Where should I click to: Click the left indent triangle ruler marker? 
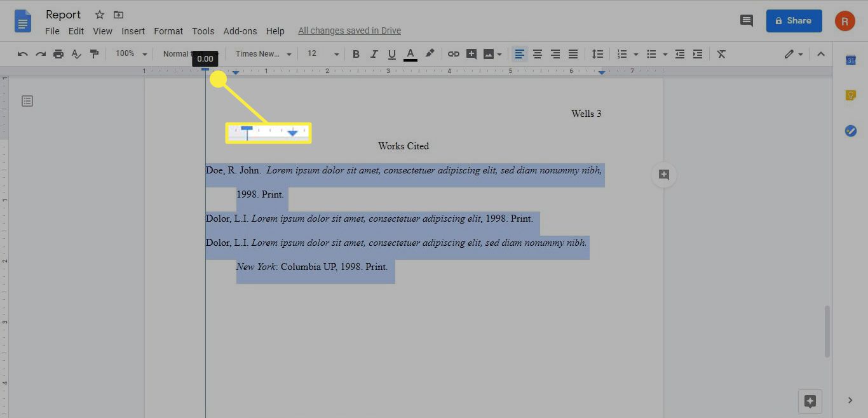(236, 72)
